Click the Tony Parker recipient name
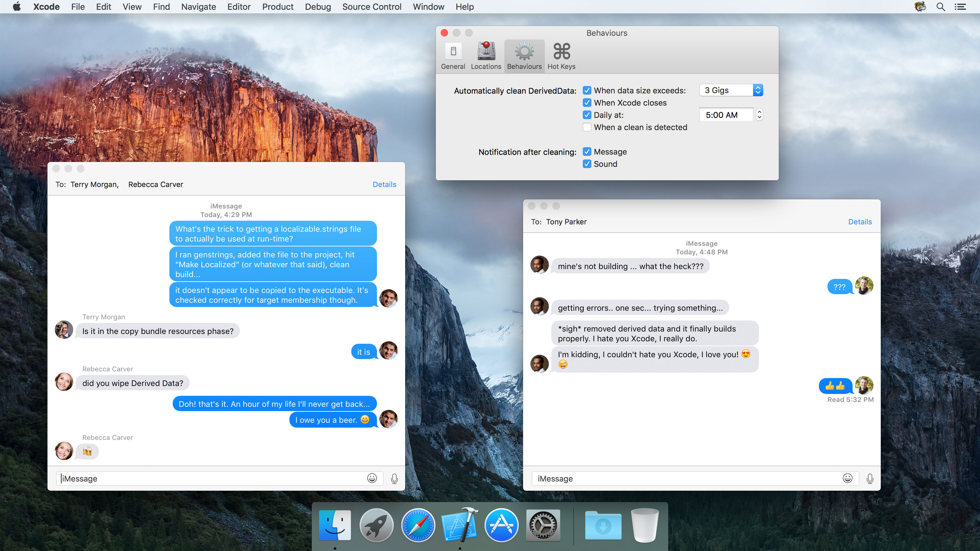 pyautogui.click(x=566, y=222)
